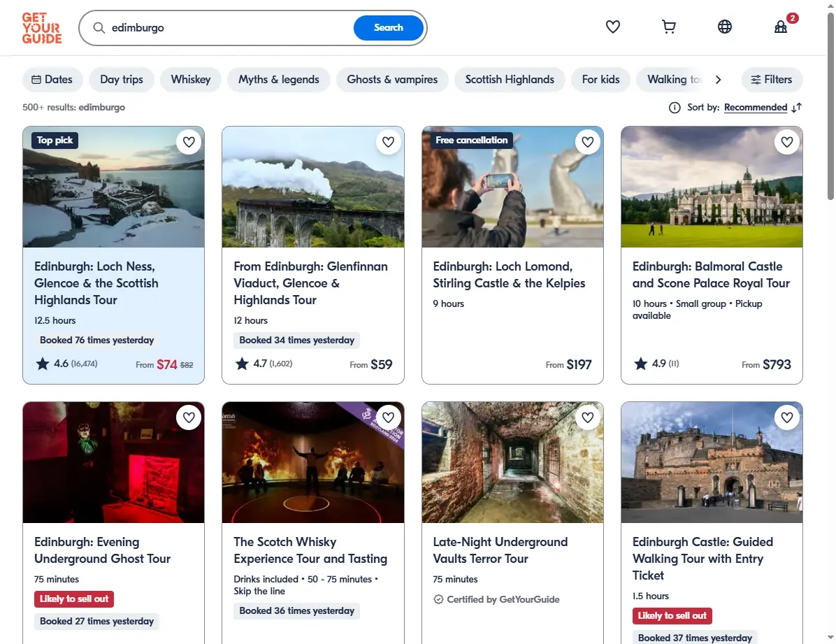
Task: Click the From $74 price
Action: 164,364
